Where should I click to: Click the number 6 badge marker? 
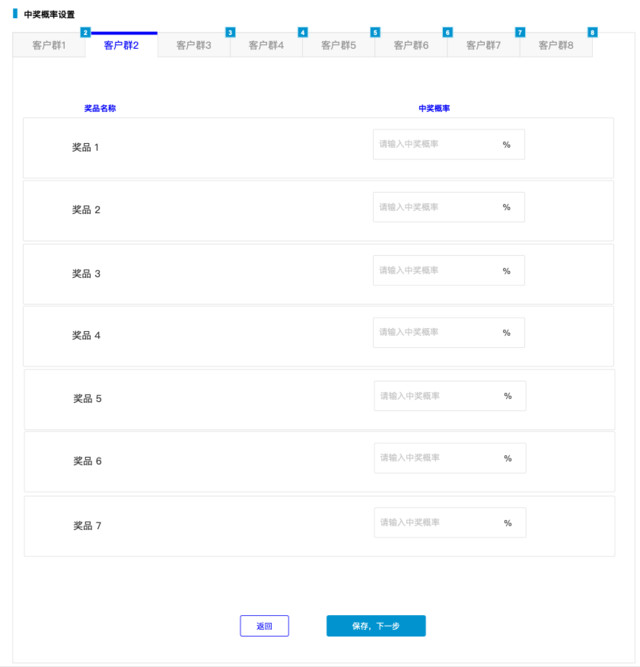(448, 32)
